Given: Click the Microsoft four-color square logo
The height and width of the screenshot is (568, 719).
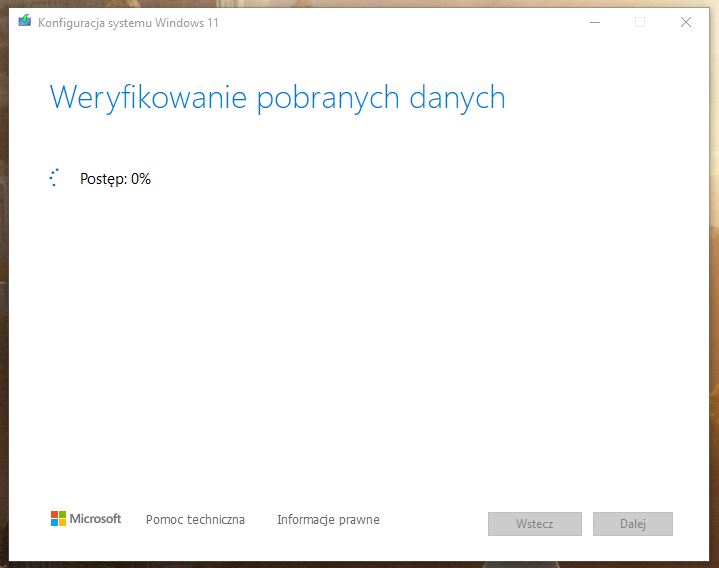Looking at the screenshot, I should point(58,519).
